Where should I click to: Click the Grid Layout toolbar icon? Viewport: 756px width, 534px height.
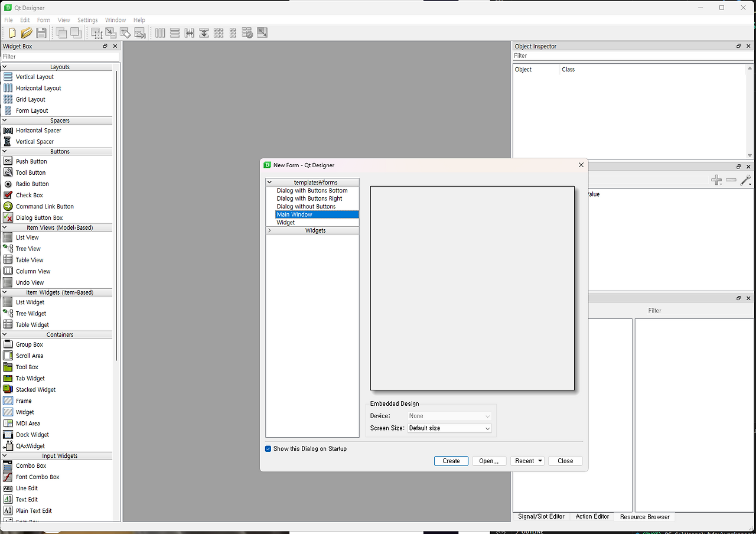pos(219,32)
